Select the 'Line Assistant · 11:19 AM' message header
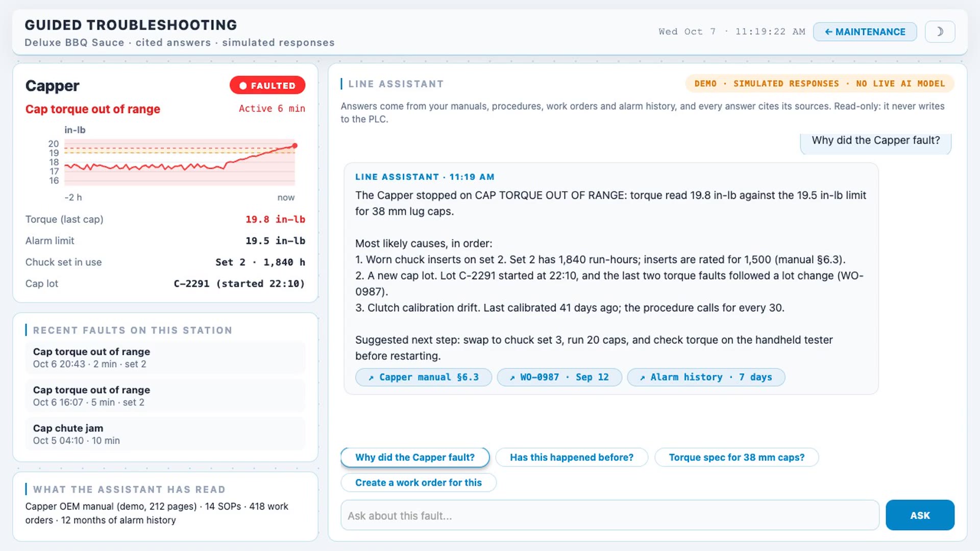Screen dimensions: 980x551 (x=425, y=177)
